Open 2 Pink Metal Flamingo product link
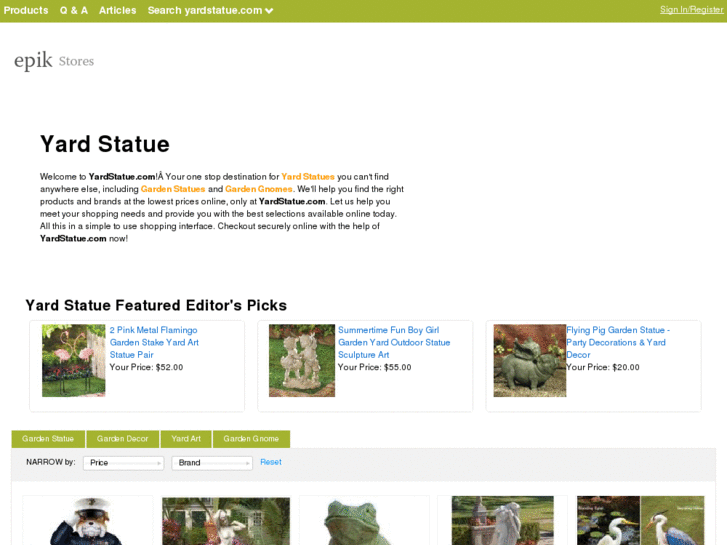 tap(154, 342)
